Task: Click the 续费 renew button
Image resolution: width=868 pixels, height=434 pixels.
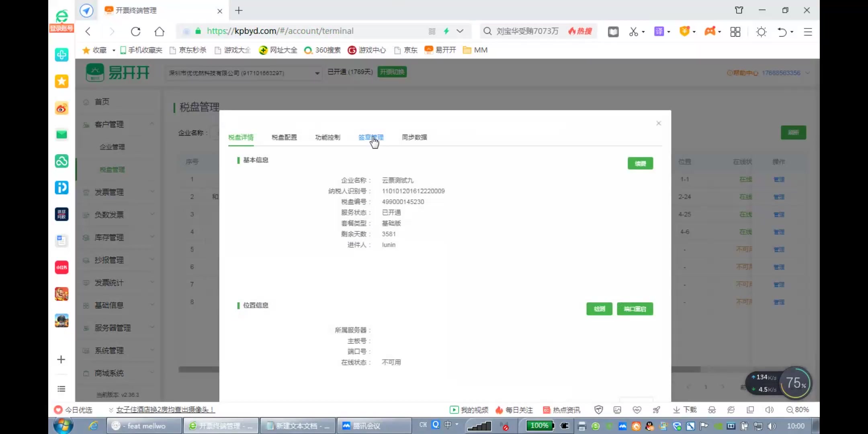Action: click(x=640, y=163)
